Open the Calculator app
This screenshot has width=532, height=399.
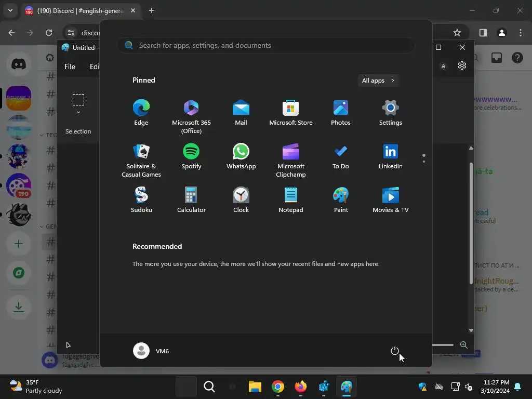[x=191, y=200]
